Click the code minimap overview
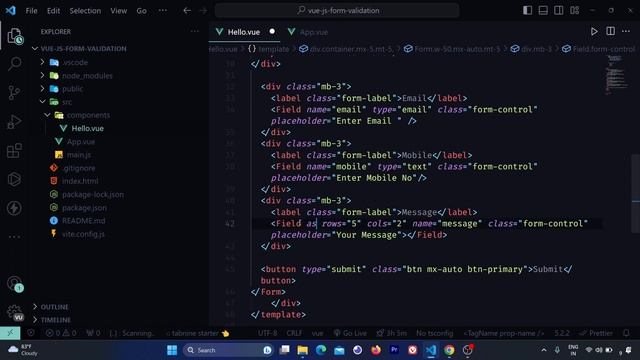The image size is (640, 360). point(616,75)
